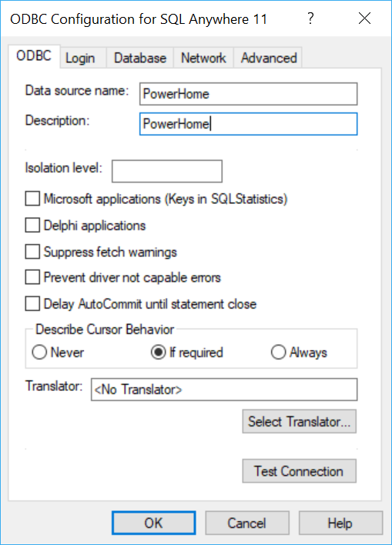The image size is (392, 545).
Task: Open the Database tab
Action: point(140,58)
